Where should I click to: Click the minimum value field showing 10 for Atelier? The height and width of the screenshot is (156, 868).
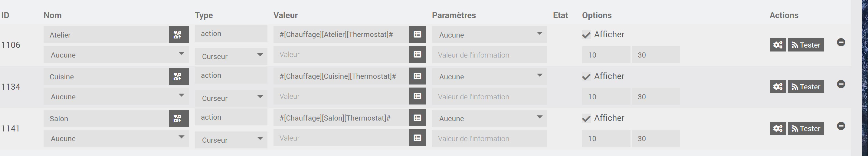tap(605, 55)
